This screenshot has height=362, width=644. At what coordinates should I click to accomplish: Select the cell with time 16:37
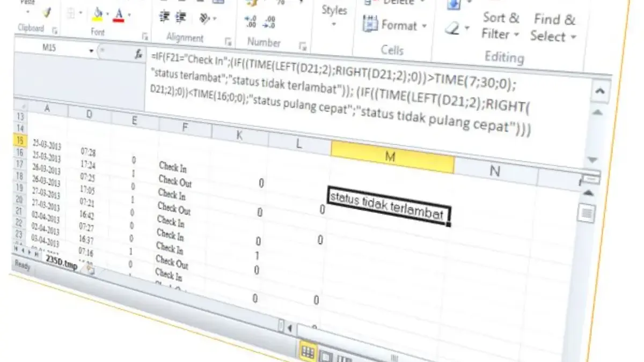coord(86,239)
